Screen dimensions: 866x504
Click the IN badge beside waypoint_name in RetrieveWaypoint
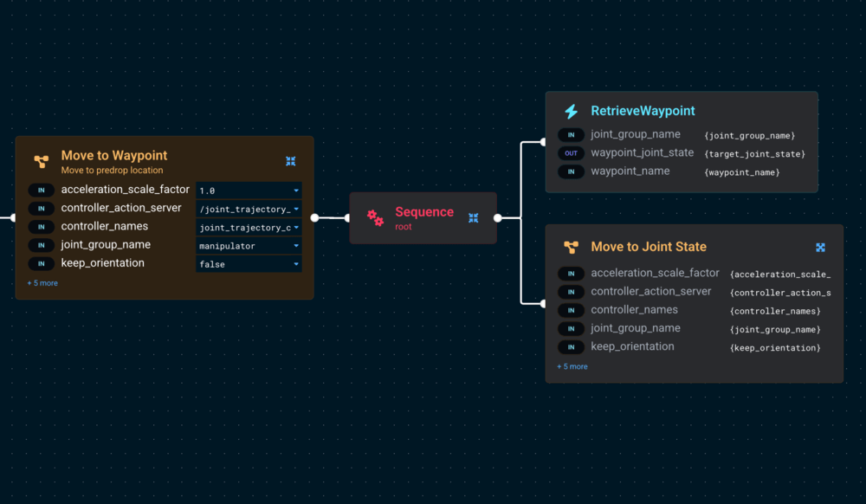571,171
